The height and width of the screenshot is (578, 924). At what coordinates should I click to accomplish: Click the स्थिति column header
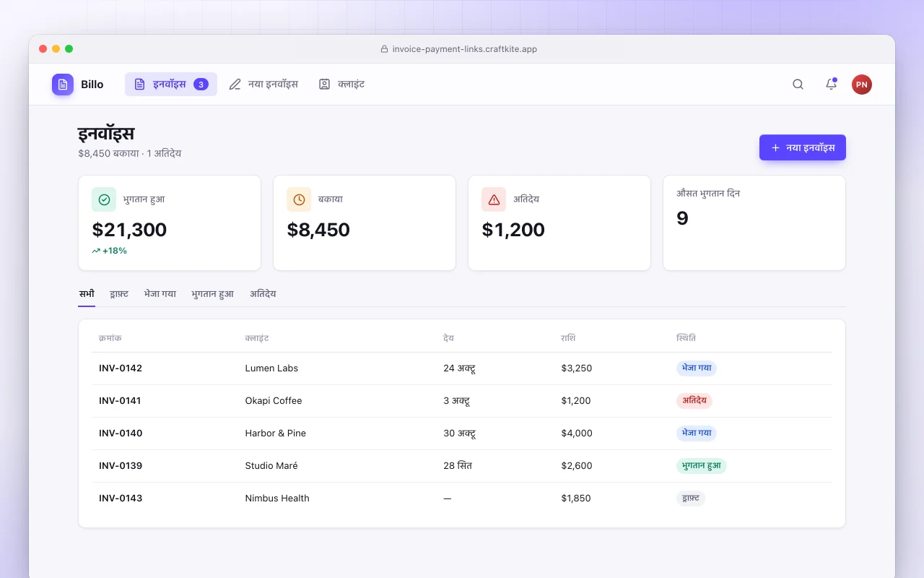[687, 338]
